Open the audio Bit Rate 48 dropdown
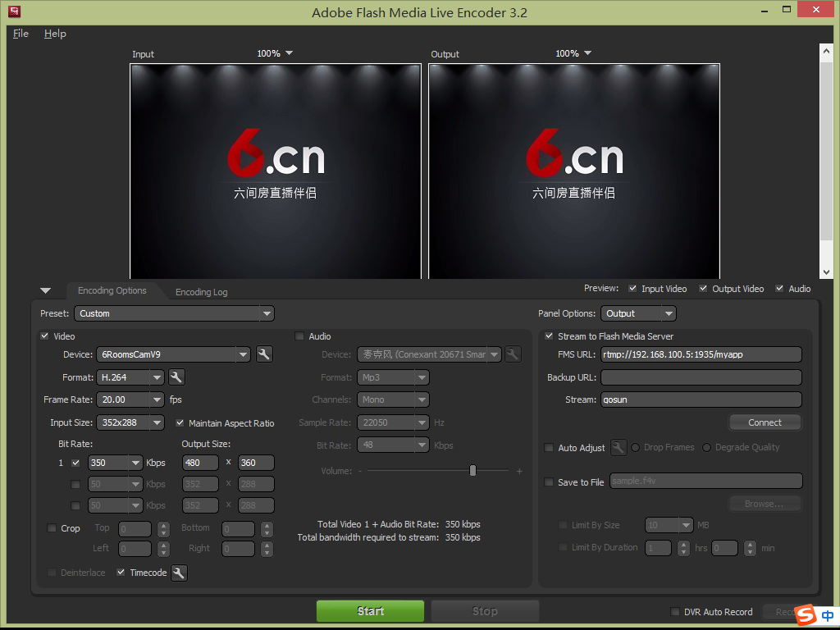This screenshot has height=630, width=840. coord(393,445)
